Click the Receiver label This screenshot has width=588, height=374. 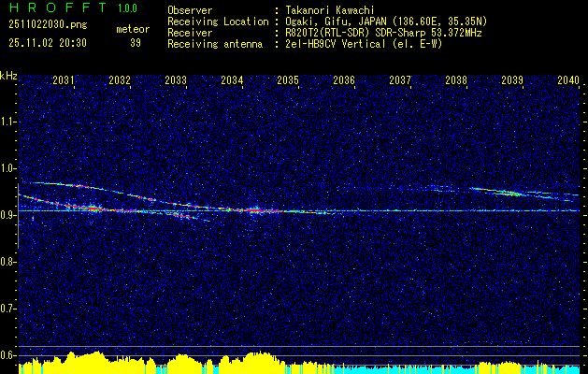point(190,33)
